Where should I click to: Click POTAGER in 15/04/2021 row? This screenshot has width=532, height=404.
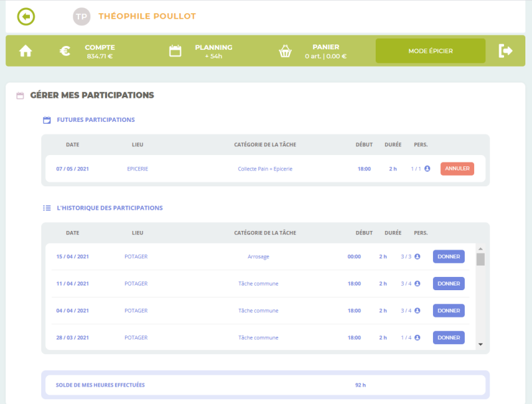pos(136,257)
